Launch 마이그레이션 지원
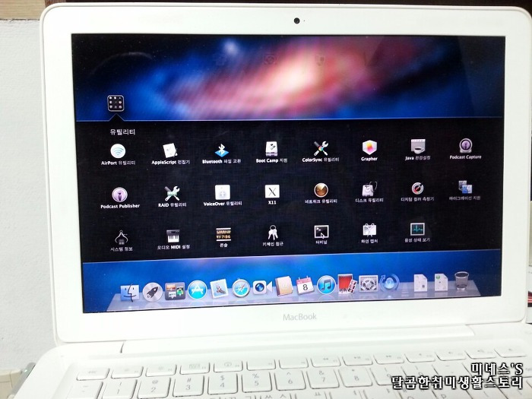532x399 pixels. click(x=465, y=187)
